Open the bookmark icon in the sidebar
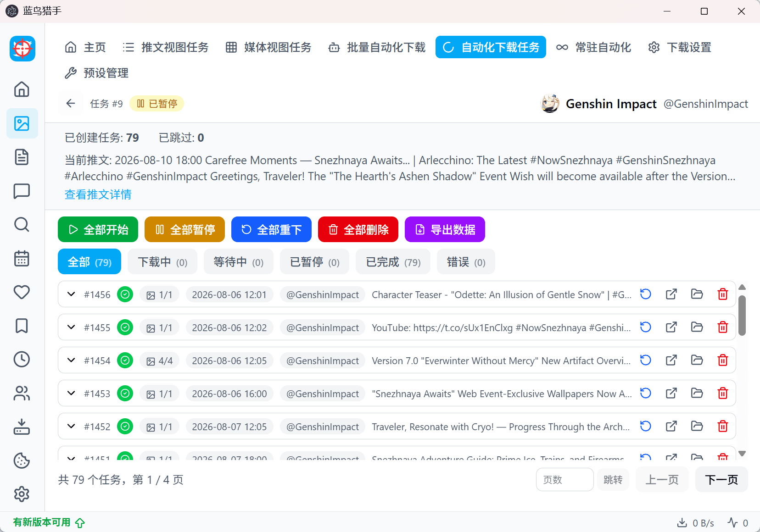Screen dimensions: 760x532 point(22,326)
